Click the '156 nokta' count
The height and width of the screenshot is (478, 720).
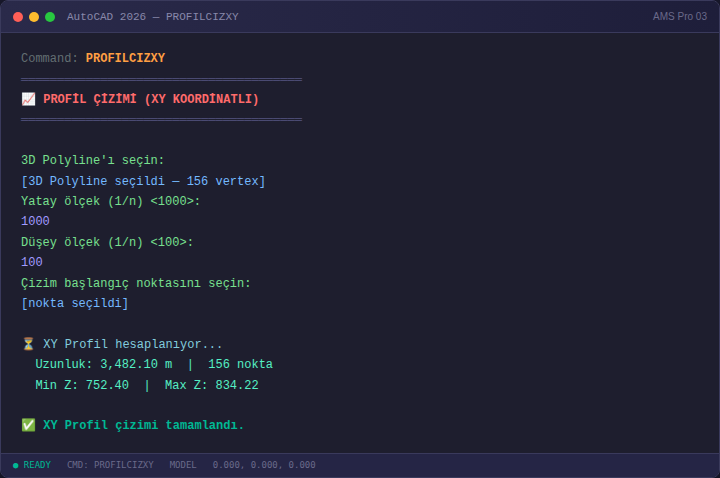click(x=240, y=364)
